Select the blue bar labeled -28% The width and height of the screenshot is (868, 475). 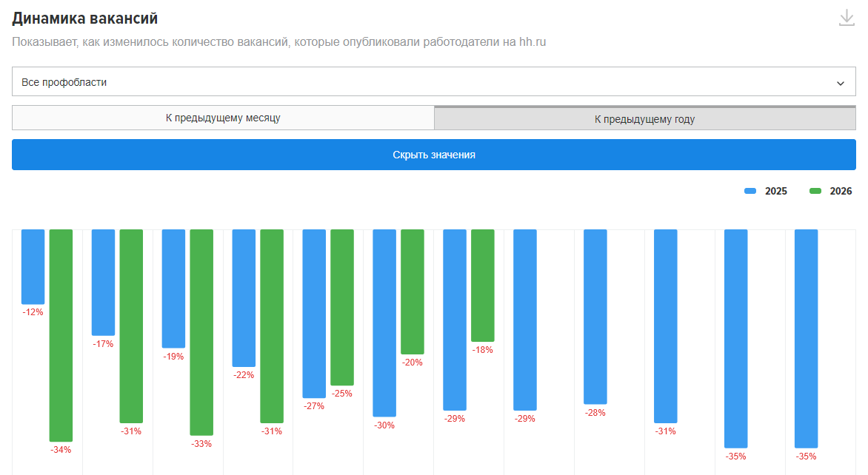(x=595, y=317)
